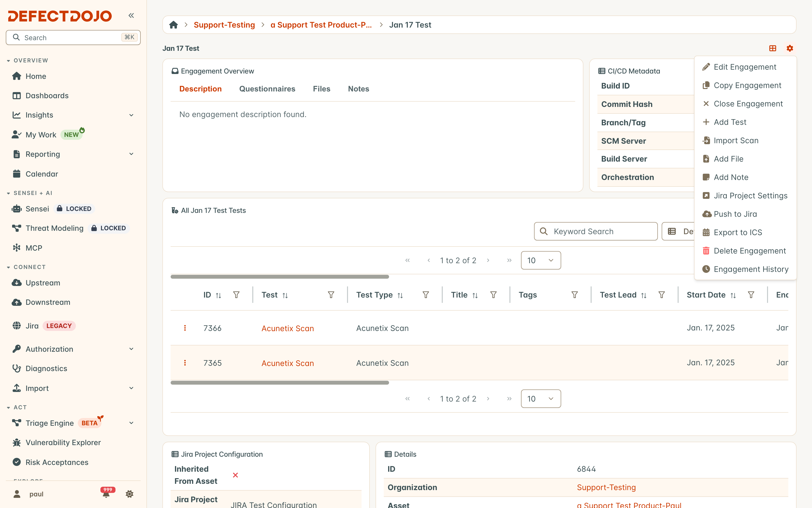
Task: Go to next page in top pagination
Action: pyautogui.click(x=488, y=260)
